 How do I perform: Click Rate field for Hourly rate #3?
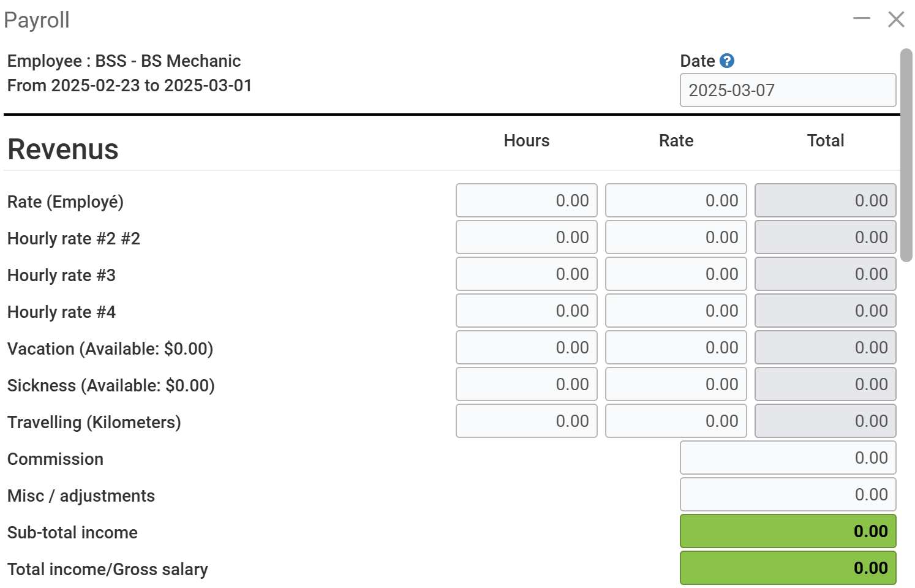676,274
